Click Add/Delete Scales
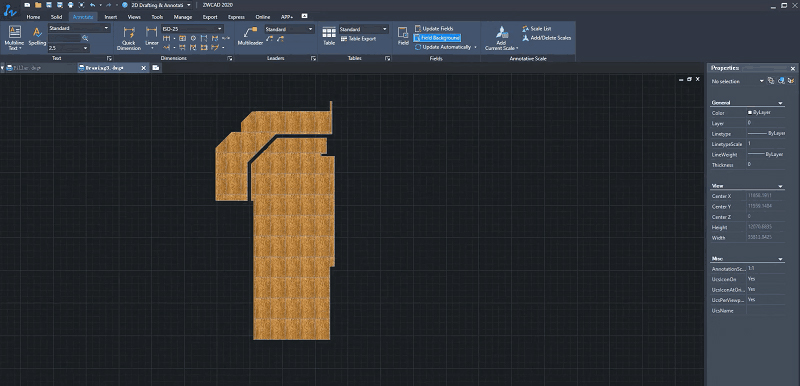 (546, 38)
